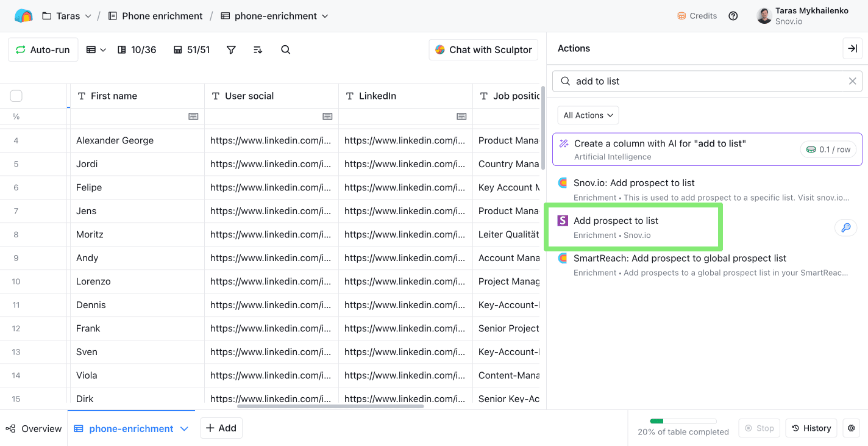Click the Chat with Sculptor button
The width and height of the screenshot is (868, 446).
pos(484,50)
